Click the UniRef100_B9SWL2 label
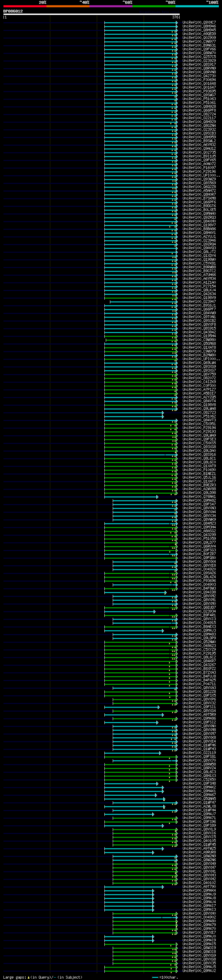The width and height of the screenshot is (222, 980). pos(199,141)
